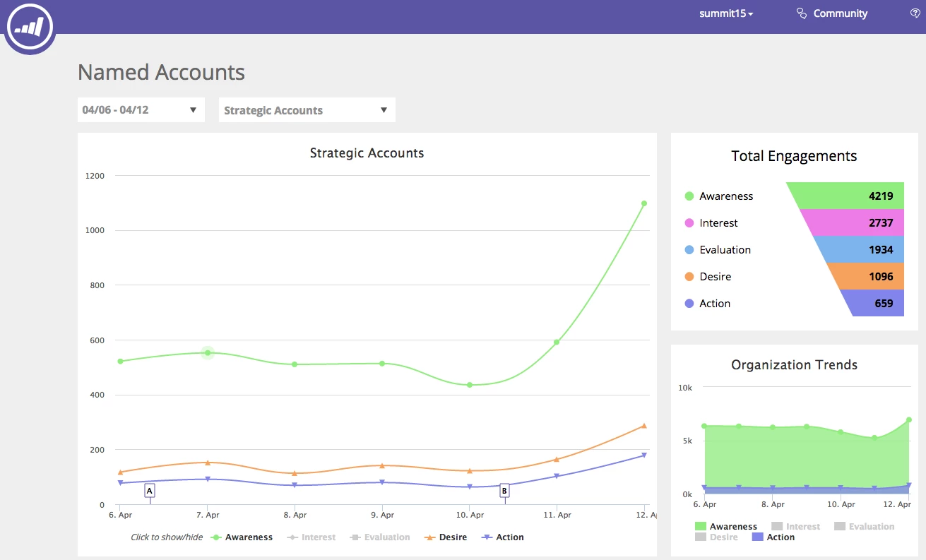Click timeline marker B on the chart
Image resolution: width=926 pixels, height=560 pixels.
pyautogui.click(x=504, y=490)
